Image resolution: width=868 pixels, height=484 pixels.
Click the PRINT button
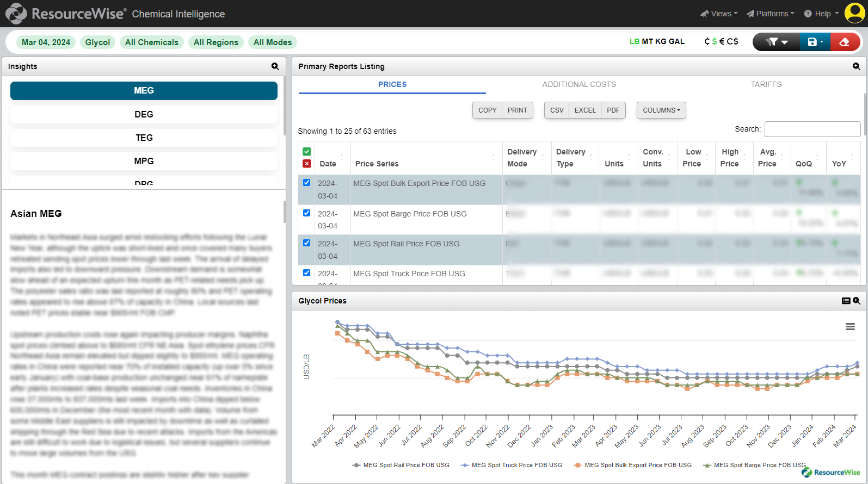[518, 110]
